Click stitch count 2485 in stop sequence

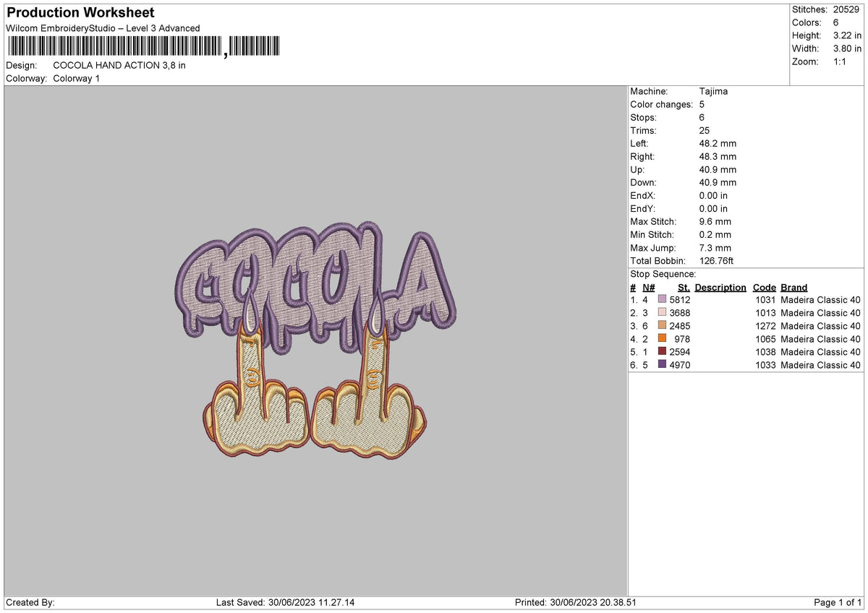click(x=680, y=325)
